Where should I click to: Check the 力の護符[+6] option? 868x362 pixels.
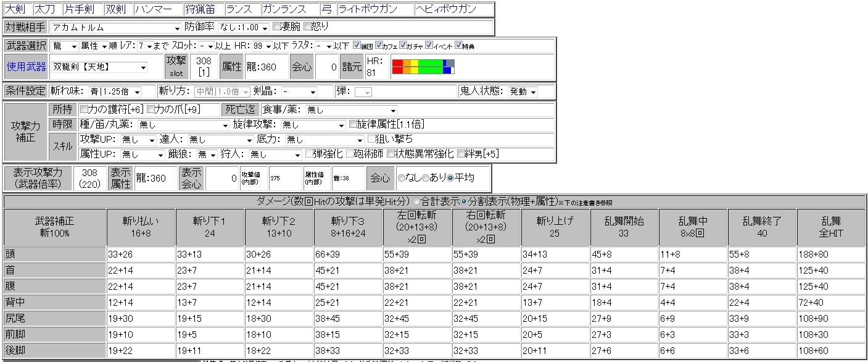pos(84,110)
